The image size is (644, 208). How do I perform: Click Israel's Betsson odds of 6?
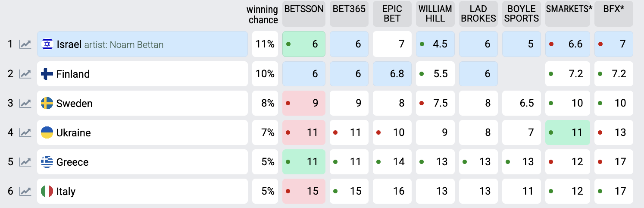(x=304, y=44)
